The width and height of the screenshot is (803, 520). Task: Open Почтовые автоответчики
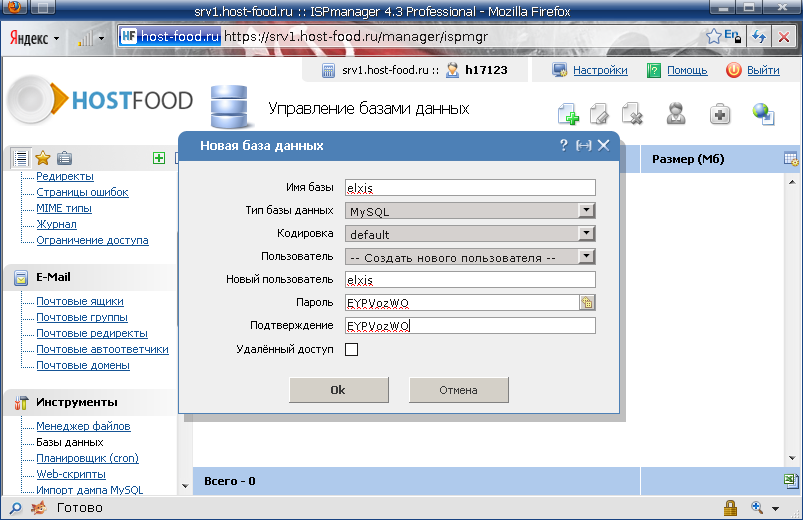(x=102, y=349)
